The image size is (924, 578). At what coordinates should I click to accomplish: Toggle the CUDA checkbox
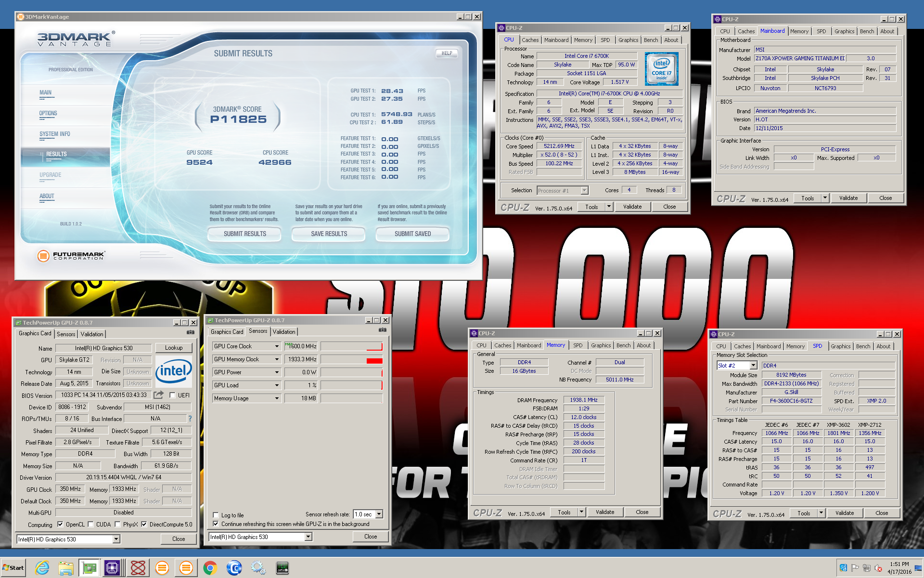click(x=90, y=525)
